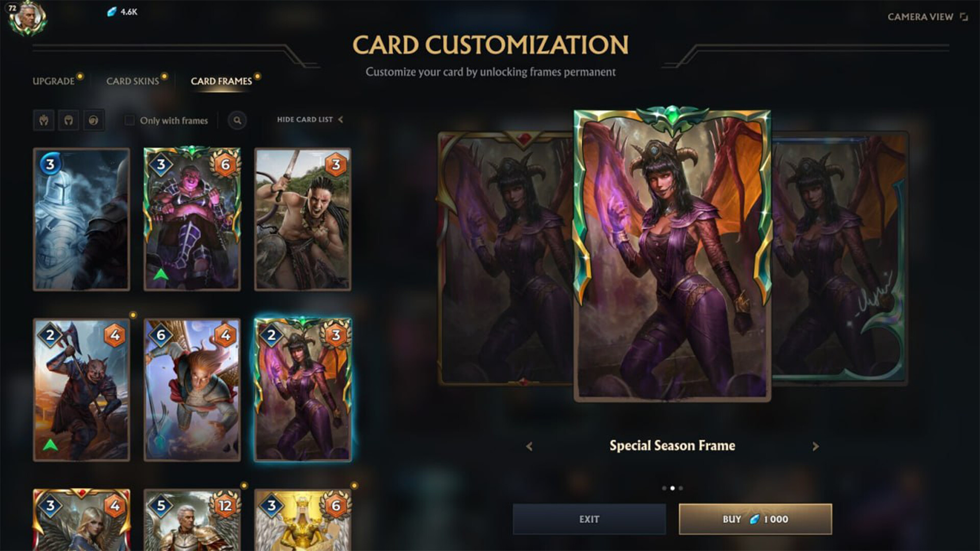
Task: Select the plain helmet filter icon
Action: click(68, 120)
